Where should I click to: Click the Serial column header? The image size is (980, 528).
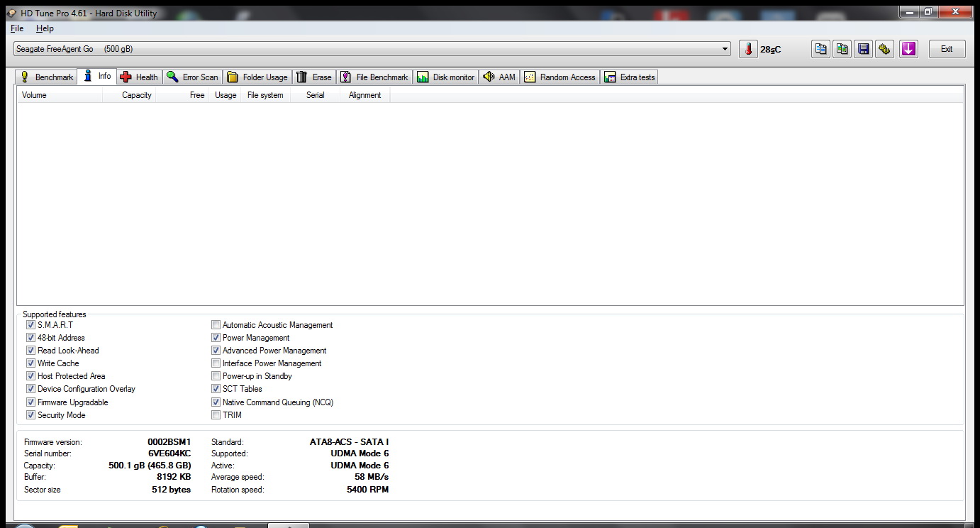click(x=316, y=95)
